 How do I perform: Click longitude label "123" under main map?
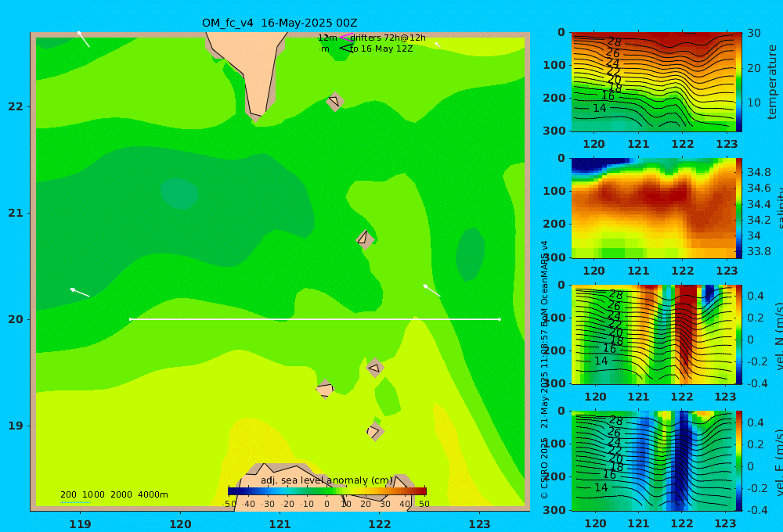479,524
